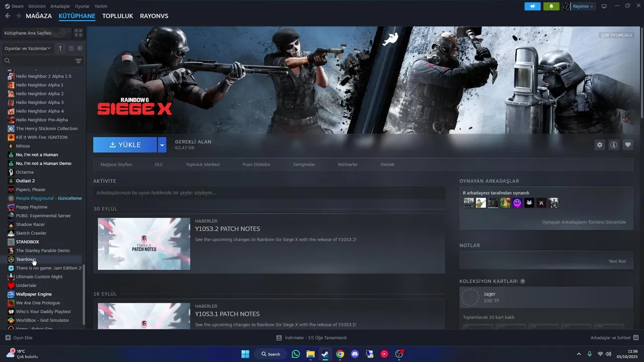Expand the YÜKLE install options arrow
644x362 pixels.
[x=162, y=145]
